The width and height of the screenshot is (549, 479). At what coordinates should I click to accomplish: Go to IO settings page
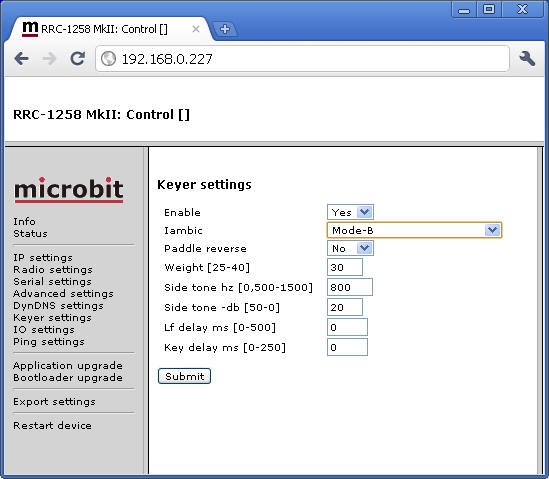[44, 330]
